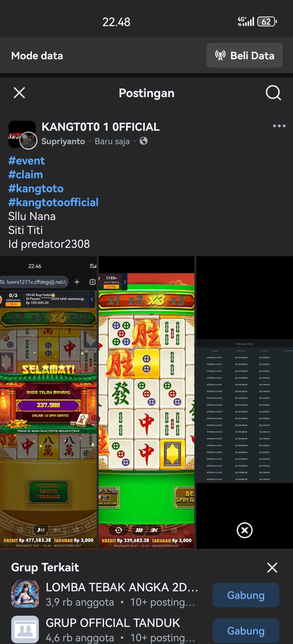The image size is (293, 644).
Task: Join the GRUP OFFICIAL TANDUK group
Action: [246, 631]
